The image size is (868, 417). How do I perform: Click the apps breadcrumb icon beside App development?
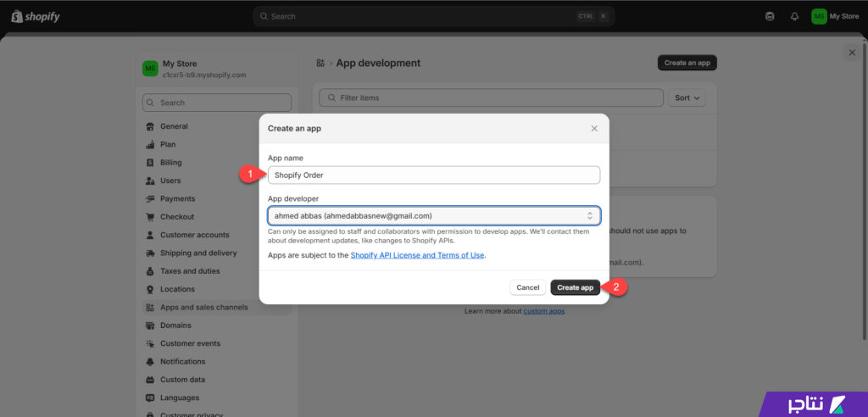tap(320, 63)
